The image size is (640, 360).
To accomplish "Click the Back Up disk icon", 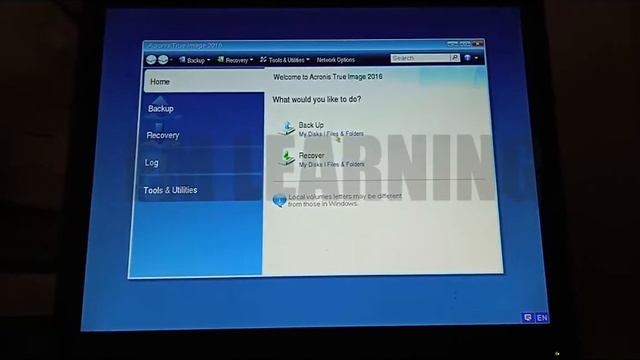I will 287,128.
